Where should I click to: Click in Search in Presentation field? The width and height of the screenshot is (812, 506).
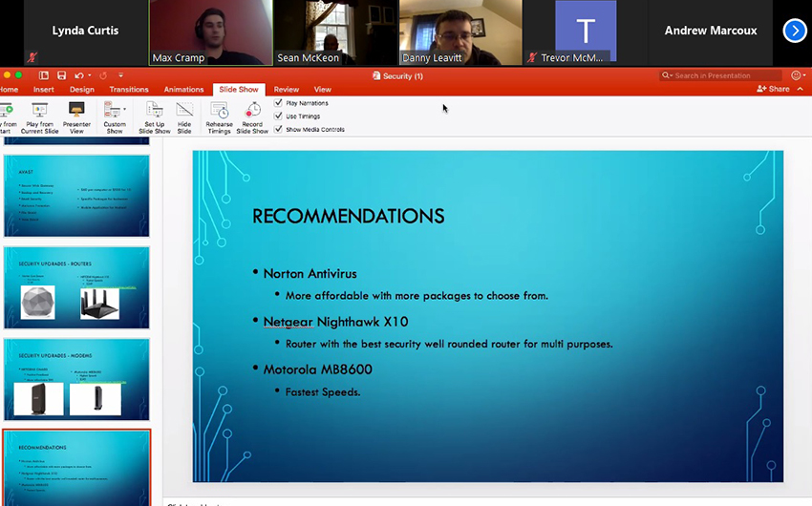point(720,75)
